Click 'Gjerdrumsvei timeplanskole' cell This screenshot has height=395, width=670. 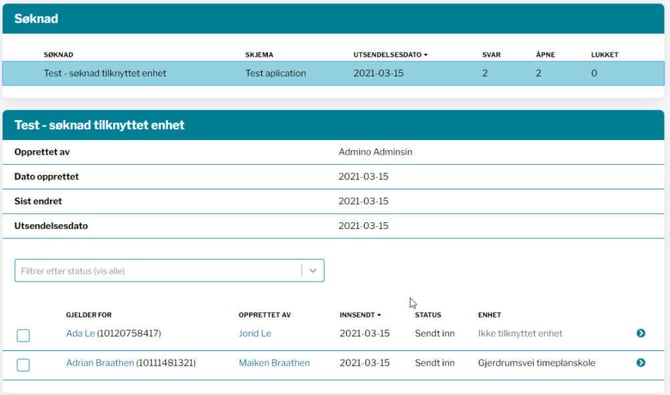tap(537, 363)
